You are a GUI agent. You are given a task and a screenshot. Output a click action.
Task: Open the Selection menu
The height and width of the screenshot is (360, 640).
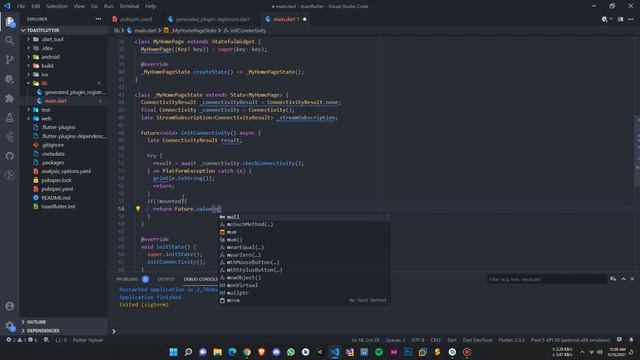(x=57, y=6)
